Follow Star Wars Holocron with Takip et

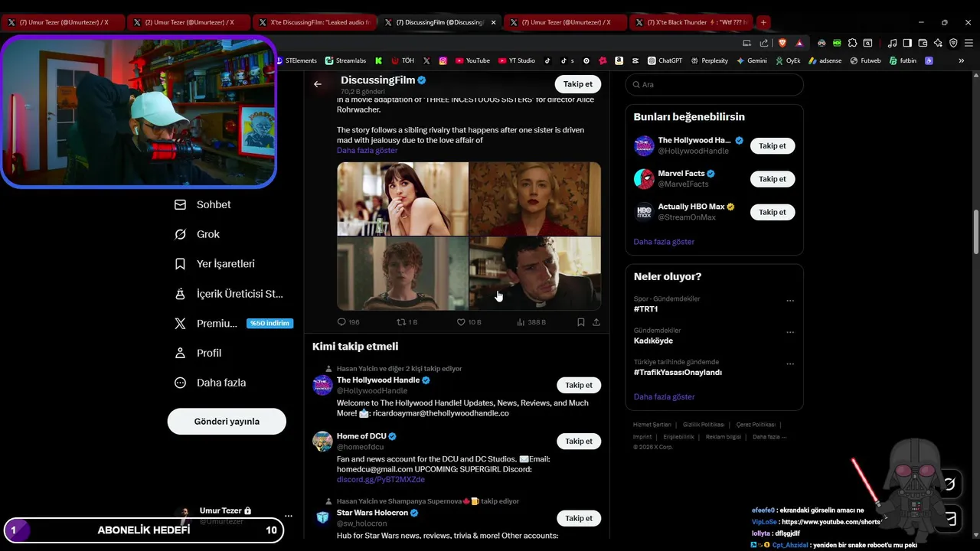579,518
